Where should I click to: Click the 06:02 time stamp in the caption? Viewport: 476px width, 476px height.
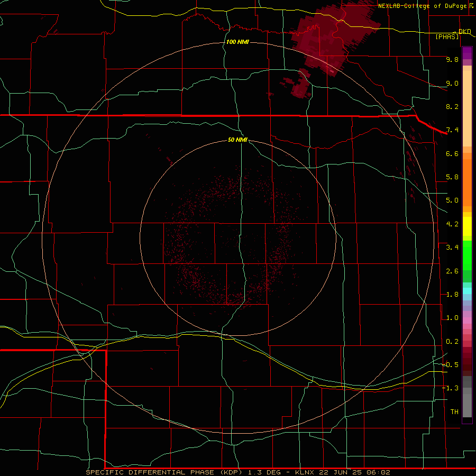[x=378, y=472]
